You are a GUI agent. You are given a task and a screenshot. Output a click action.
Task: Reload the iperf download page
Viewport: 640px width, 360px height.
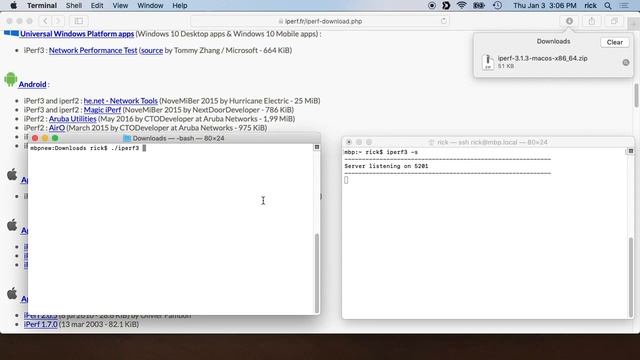pos(444,21)
